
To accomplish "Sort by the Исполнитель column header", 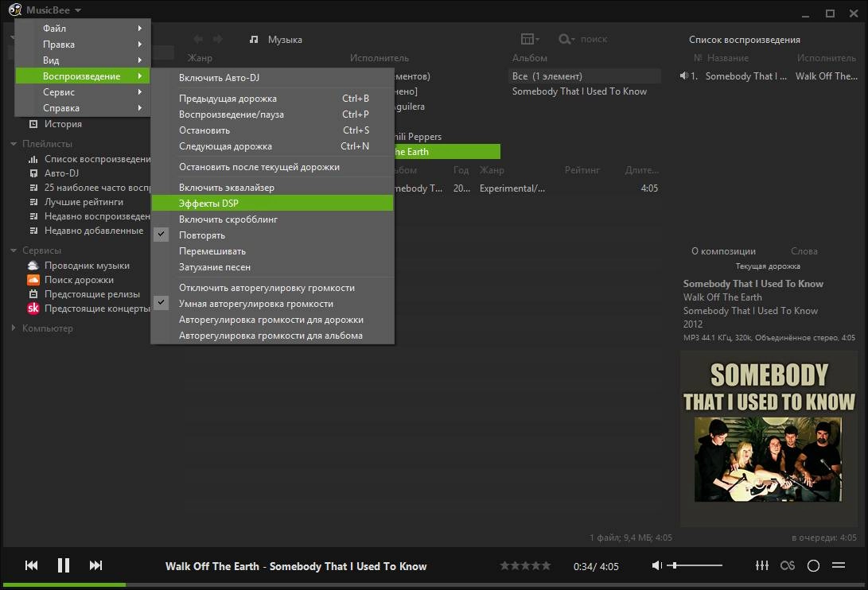I will point(380,58).
